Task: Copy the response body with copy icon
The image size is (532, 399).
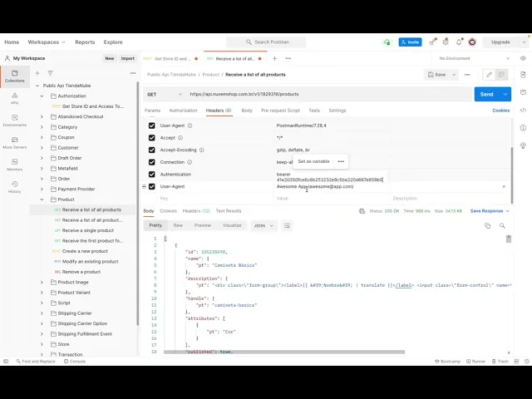Action: click(x=488, y=225)
